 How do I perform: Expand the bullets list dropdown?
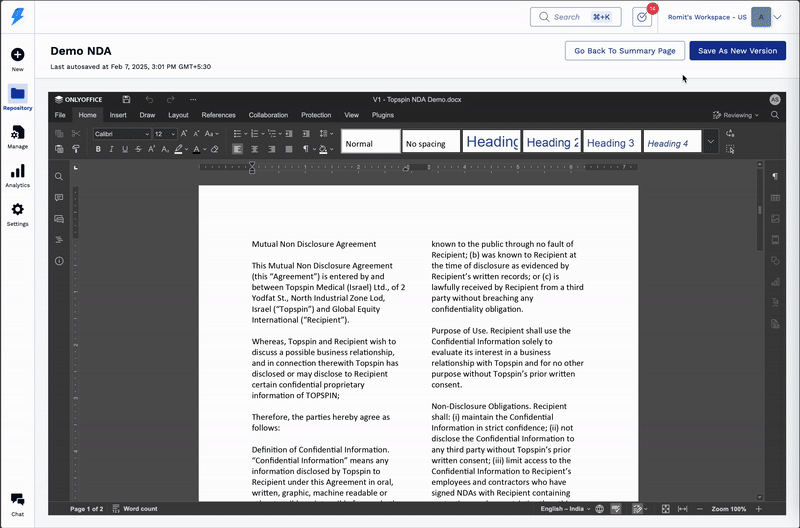tap(245, 134)
